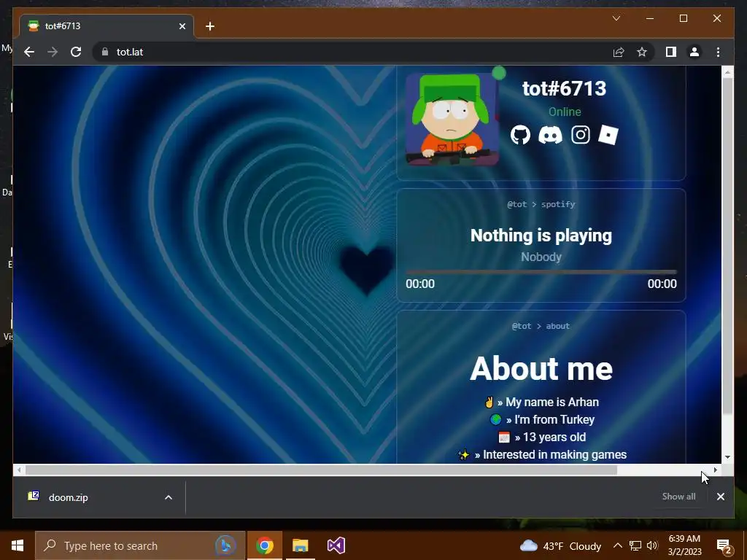Click the scroll down arrow

point(727,457)
